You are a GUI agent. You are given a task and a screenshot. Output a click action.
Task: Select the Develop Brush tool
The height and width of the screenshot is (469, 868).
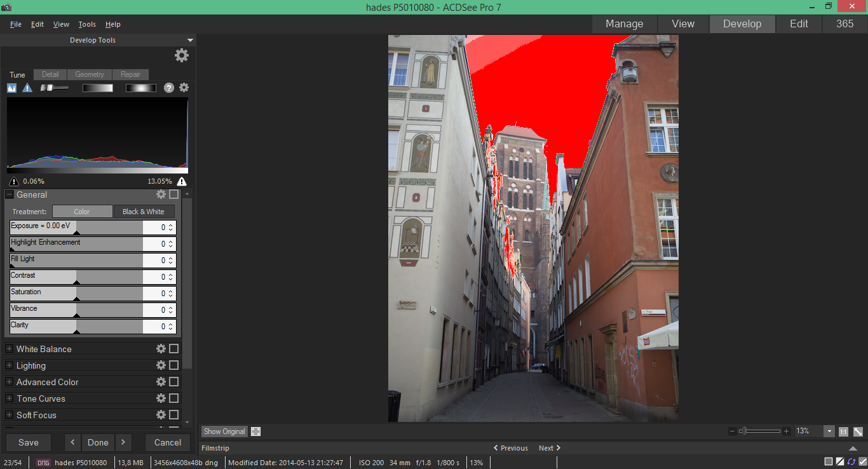coord(54,88)
